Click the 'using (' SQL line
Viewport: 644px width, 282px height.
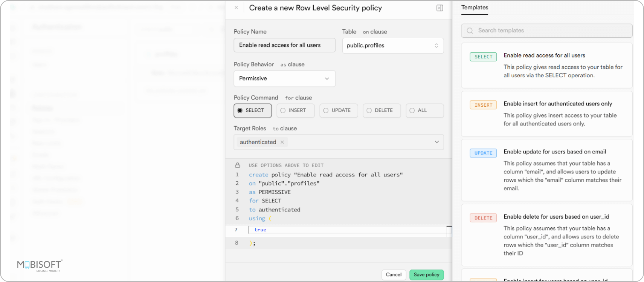pyautogui.click(x=260, y=218)
